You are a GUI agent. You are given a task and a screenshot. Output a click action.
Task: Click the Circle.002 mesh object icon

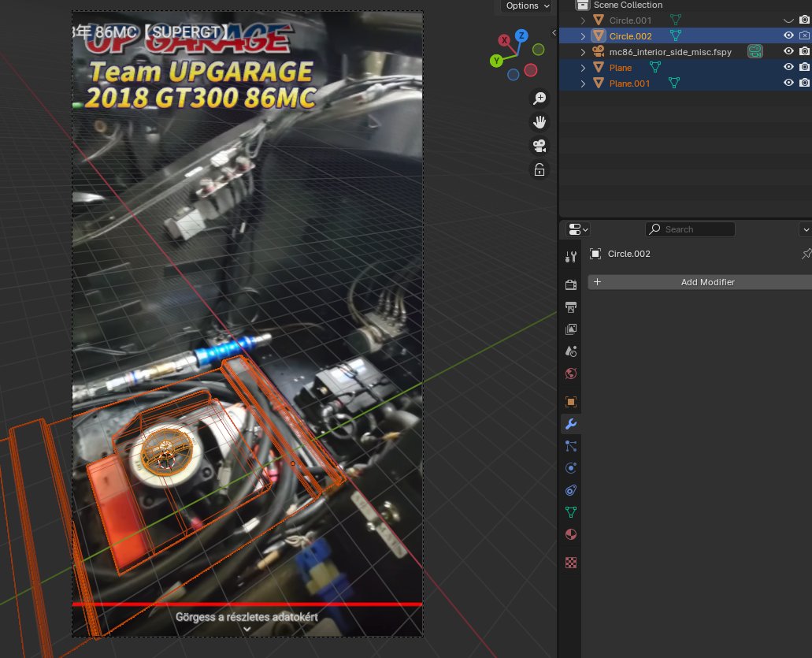pos(599,35)
